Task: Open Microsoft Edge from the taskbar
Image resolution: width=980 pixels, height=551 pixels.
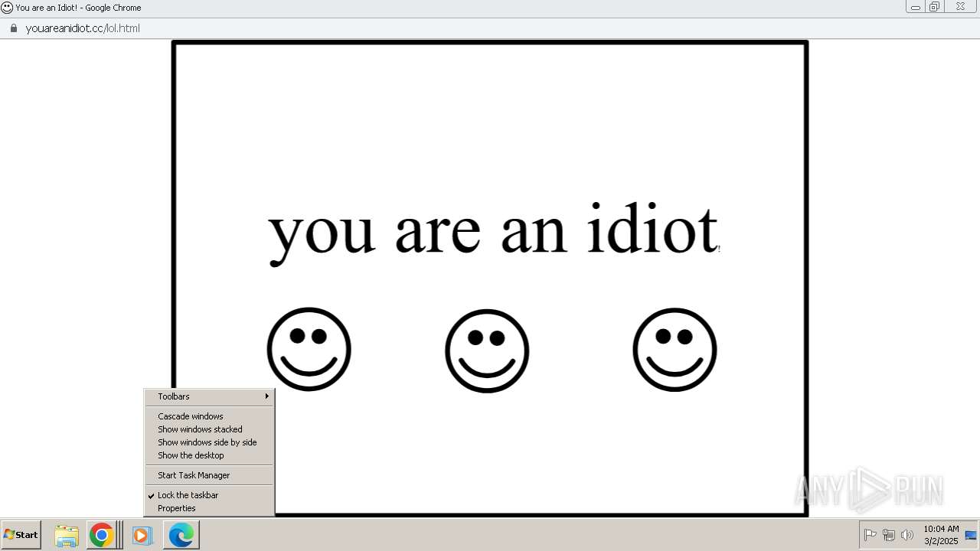Action: point(181,535)
